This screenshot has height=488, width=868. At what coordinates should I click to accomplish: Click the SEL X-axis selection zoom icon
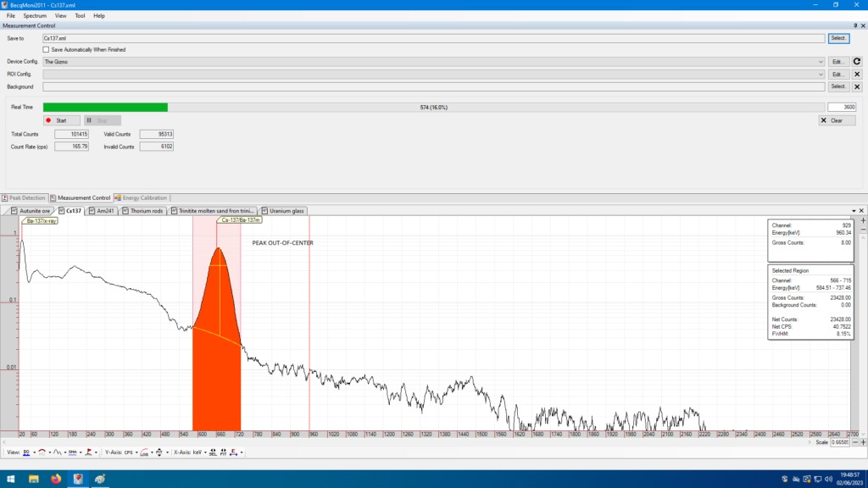[213, 452]
